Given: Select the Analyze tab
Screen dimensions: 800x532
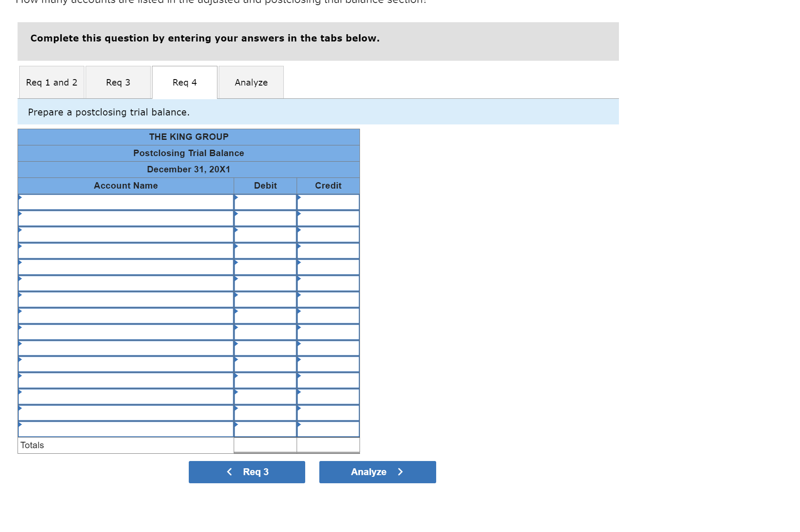Looking at the screenshot, I should tap(250, 82).
